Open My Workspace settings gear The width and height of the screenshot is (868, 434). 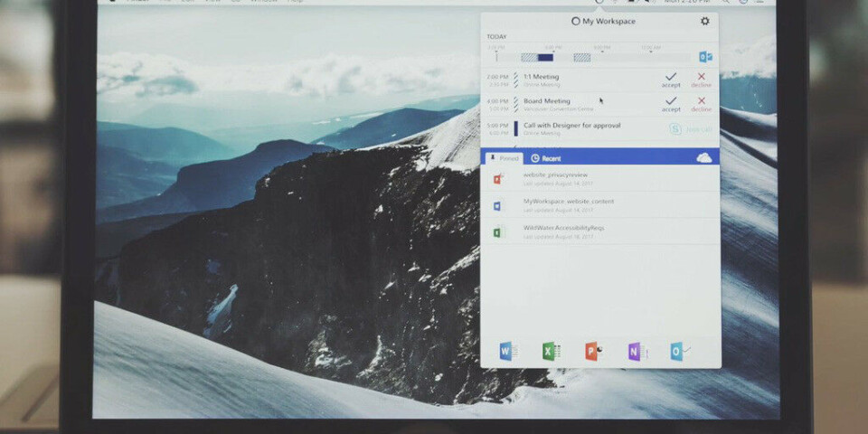[x=704, y=21]
